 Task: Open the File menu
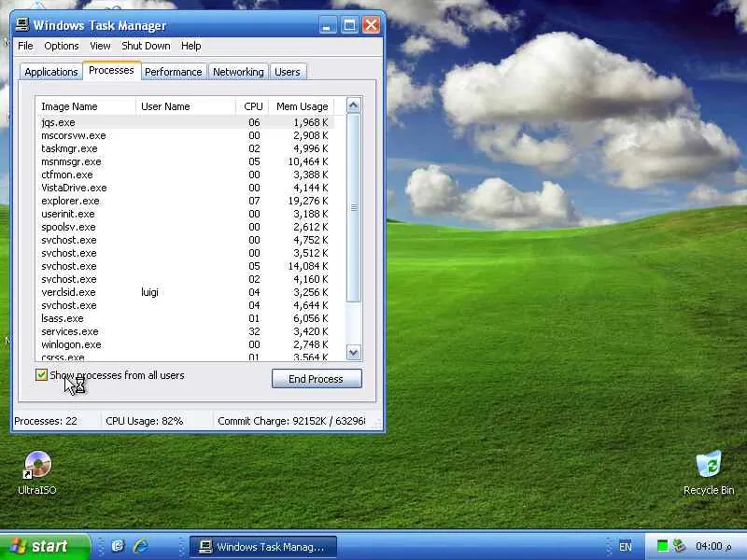click(25, 46)
